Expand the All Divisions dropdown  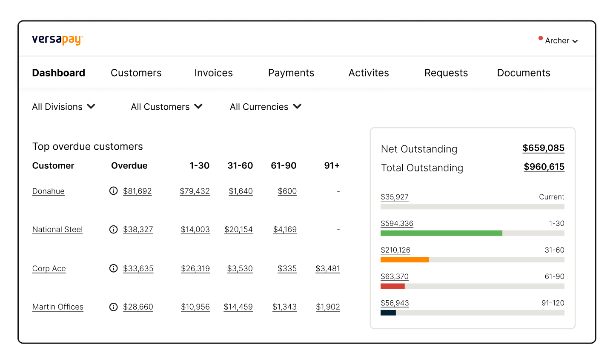pyautogui.click(x=63, y=107)
